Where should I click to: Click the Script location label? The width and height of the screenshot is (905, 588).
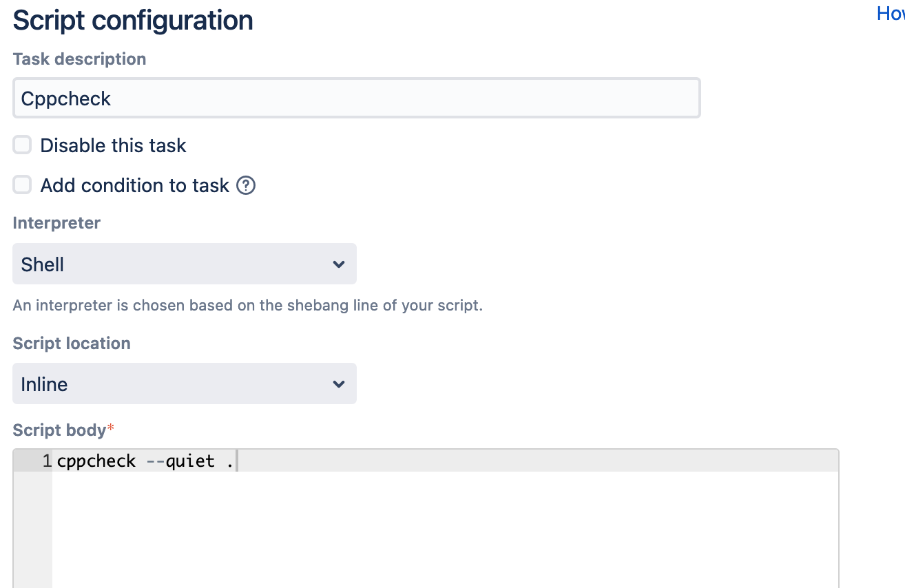pyautogui.click(x=72, y=344)
